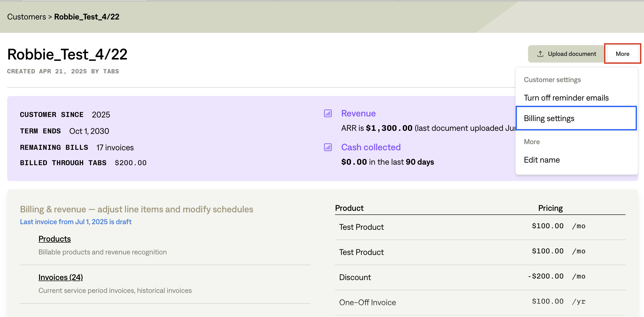Select the Test Product pricing row
Image resolution: width=644 pixels, height=317 pixels.
tap(361, 227)
